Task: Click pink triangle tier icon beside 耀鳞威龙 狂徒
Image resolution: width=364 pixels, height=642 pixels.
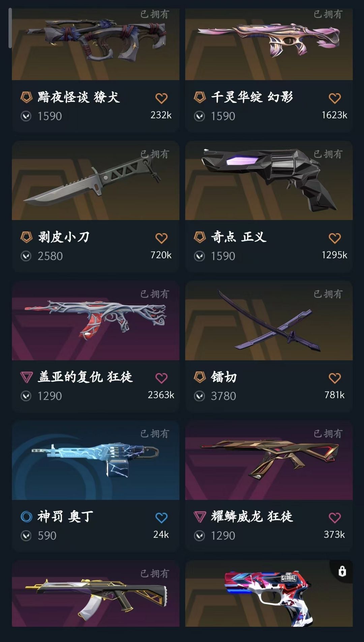Action: coord(200,517)
